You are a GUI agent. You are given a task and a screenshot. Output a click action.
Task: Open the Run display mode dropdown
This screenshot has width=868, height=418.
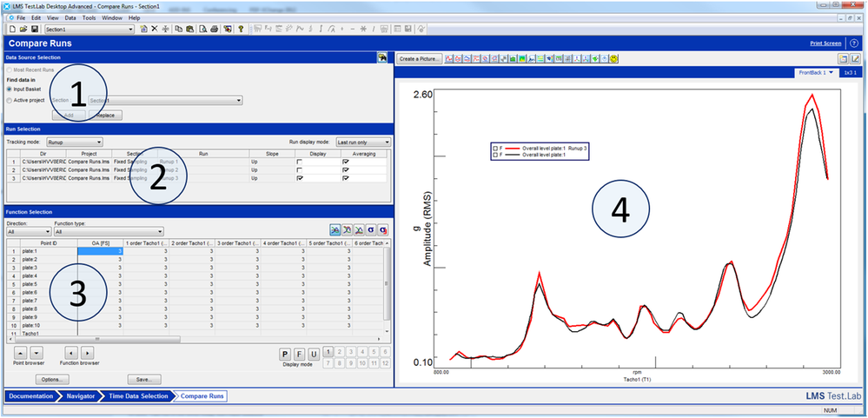pos(363,142)
